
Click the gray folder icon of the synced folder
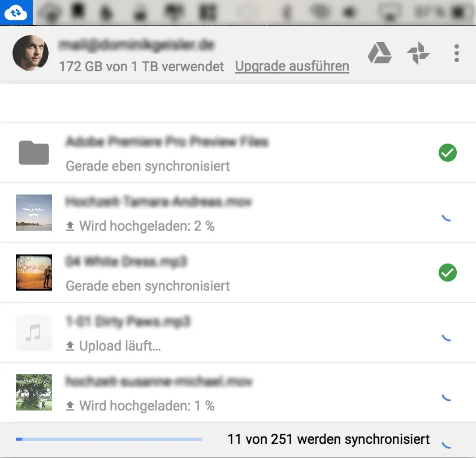point(34,153)
